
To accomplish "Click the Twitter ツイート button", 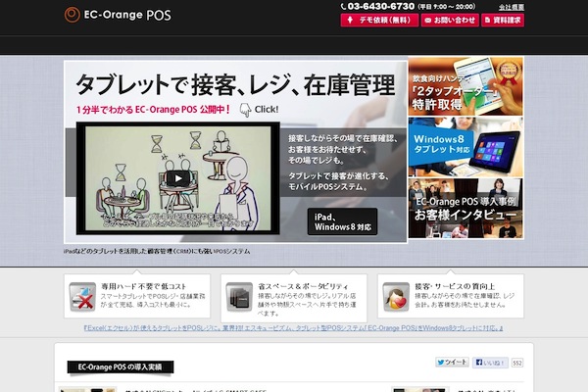I will click(x=452, y=363).
